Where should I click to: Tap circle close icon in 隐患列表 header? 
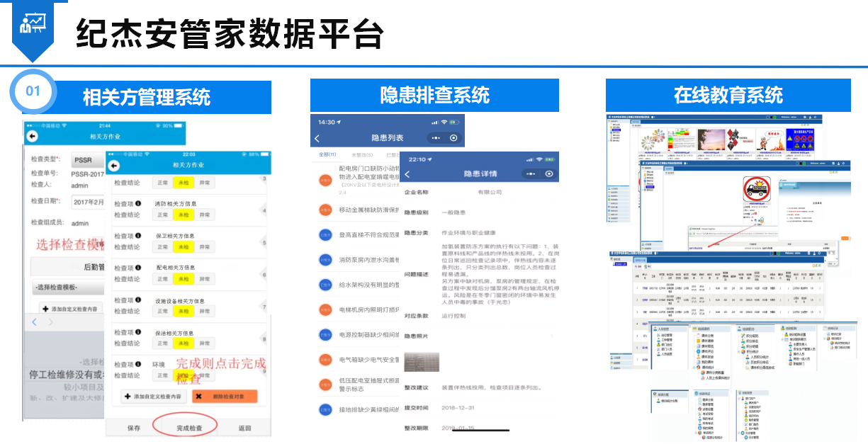click(x=454, y=138)
